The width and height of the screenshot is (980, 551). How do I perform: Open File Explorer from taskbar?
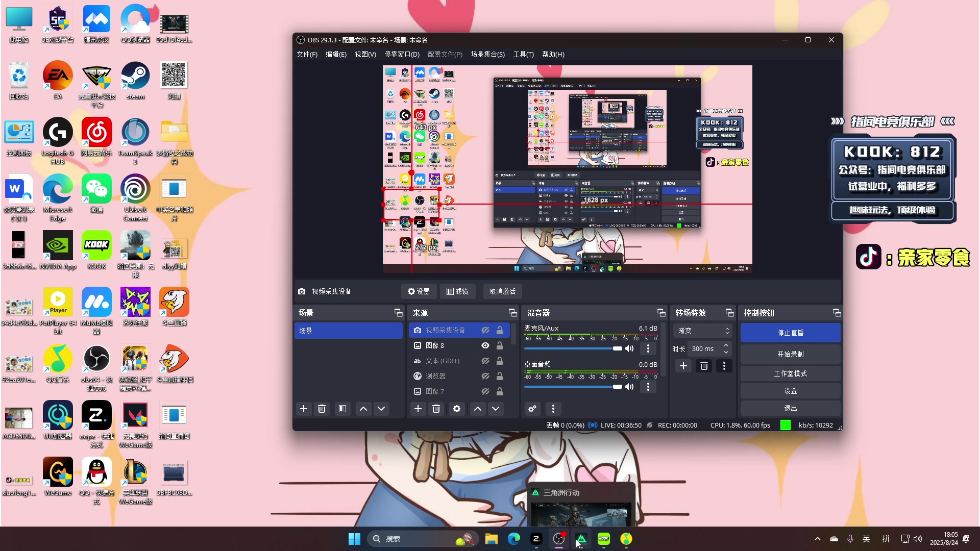[x=491, y=539]
